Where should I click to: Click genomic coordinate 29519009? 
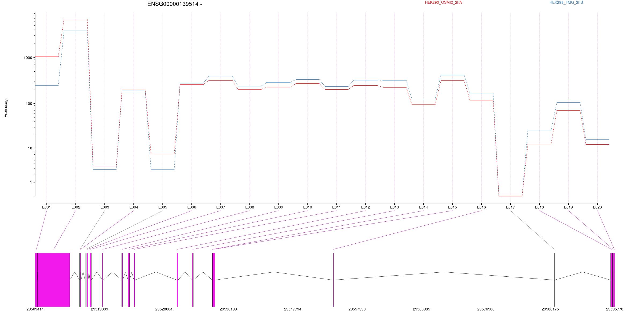[x=99, y=309]
